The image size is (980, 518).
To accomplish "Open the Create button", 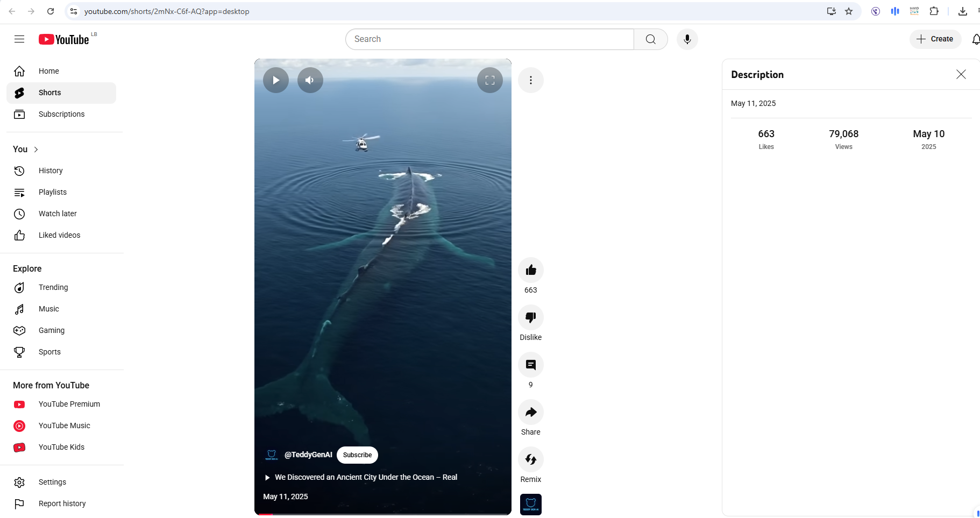I will pyautogui.click(x=935, y=39).
